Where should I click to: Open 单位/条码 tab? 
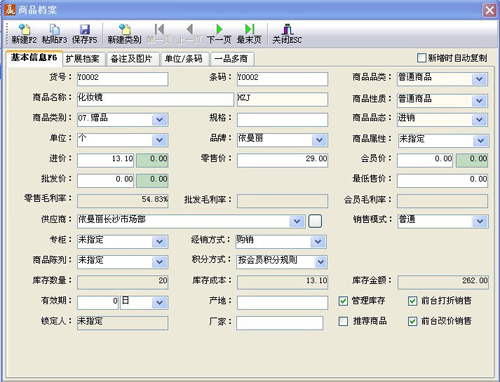click(x=184, y=59)
